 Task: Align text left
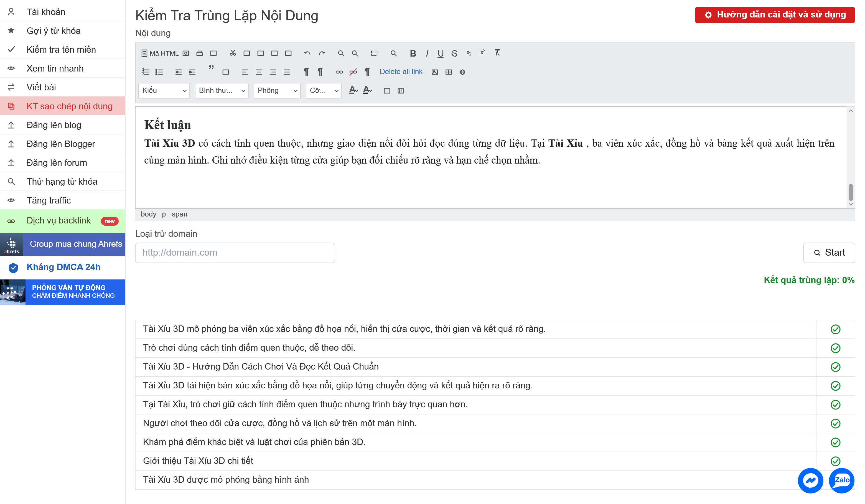[x=245, y=72]
